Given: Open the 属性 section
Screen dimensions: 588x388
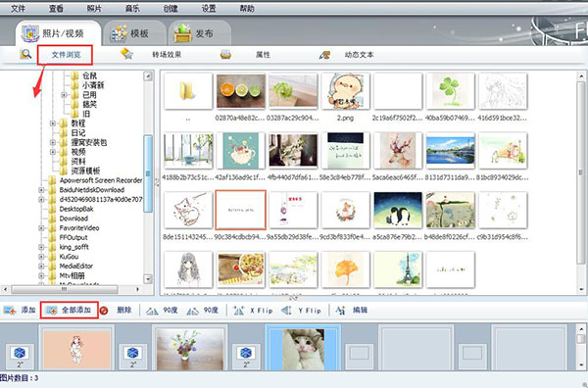Looking at the screenshot, I should tap(263, 55).
